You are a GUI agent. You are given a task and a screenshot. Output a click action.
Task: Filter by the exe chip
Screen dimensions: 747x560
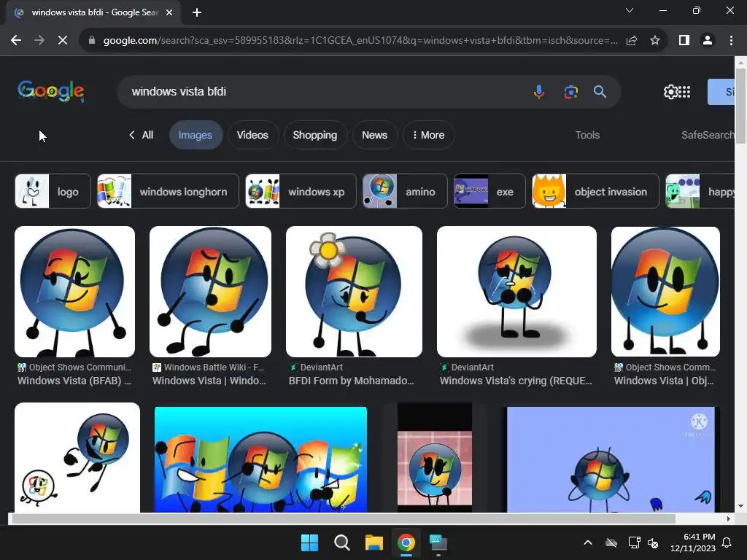coord(489,192)
